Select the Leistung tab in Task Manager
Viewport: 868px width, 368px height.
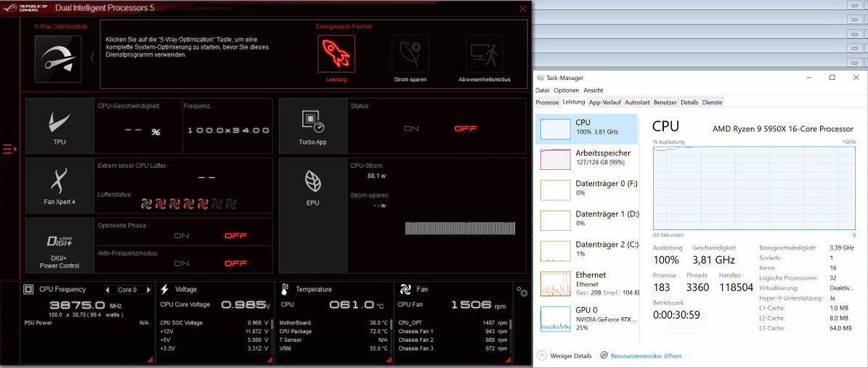click(x=574, y=102)
